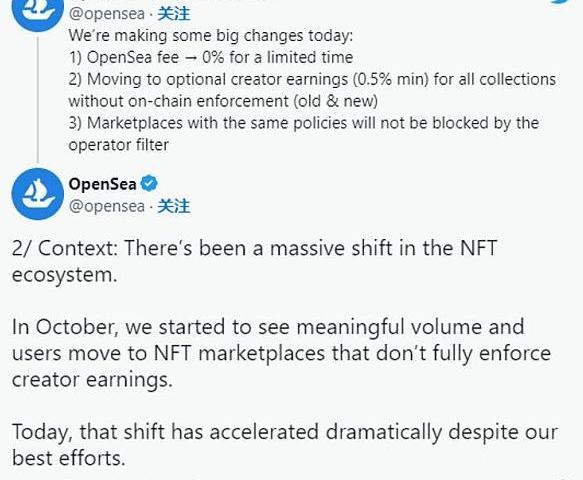Open the @opensea handle on the first tweet
The width and height of the screenshot is (583, 480).
[x=107, y=15]
